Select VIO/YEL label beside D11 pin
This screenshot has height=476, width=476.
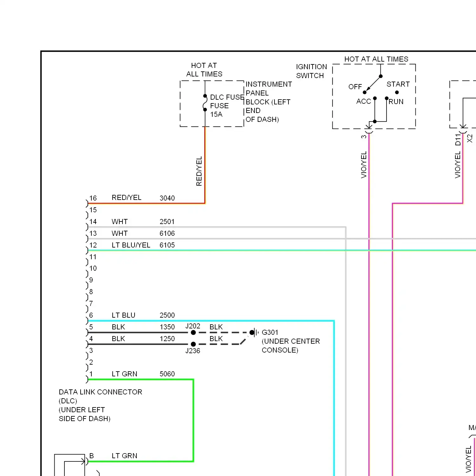pyautogui.click(x=457, y=165)
